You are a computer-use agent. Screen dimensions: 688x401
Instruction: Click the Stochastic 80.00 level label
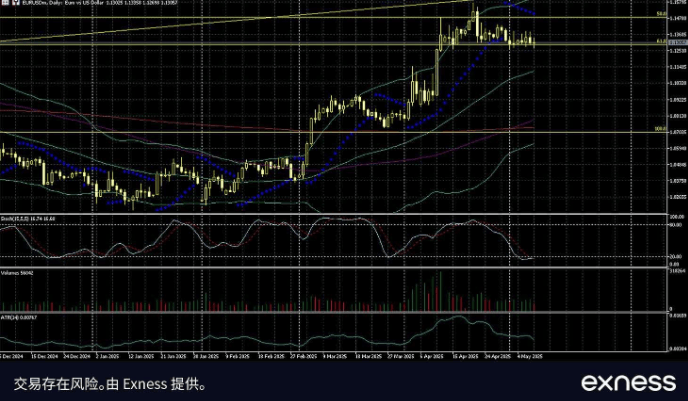[x=676, y=225]
